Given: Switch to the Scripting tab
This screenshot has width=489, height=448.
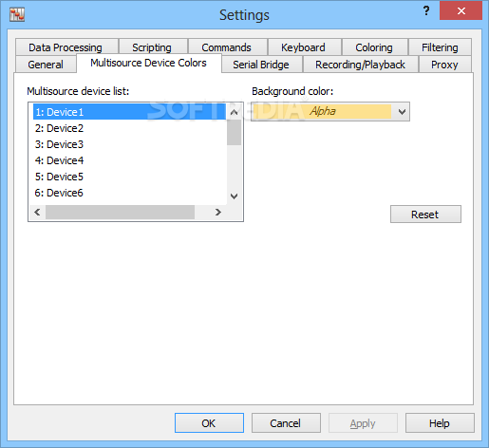Looking at the screenshot, I should [153, 47].
